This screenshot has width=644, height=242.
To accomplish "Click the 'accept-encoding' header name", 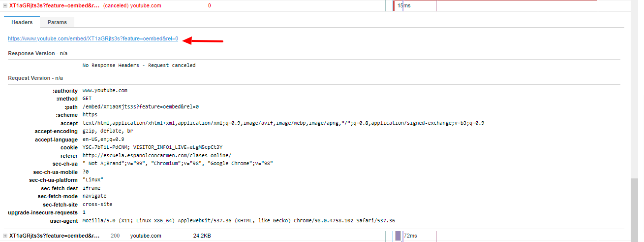I will click(x=56, y=131).
